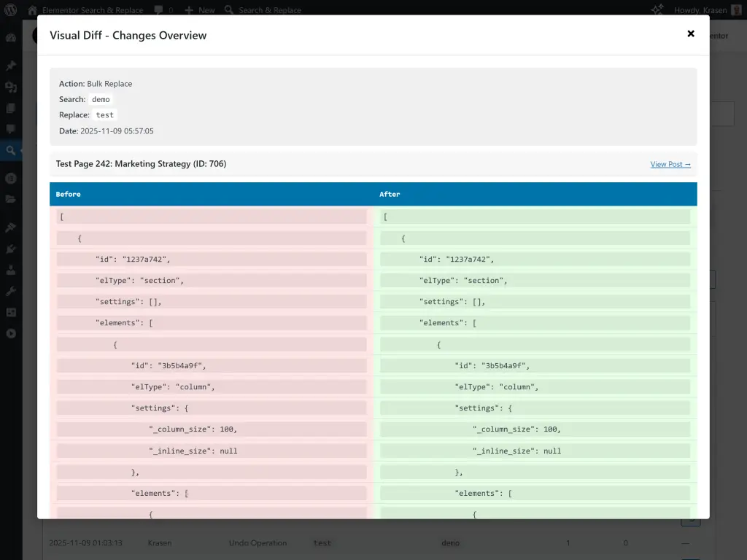Viewport: 747px width, 560px height.
Task: Open the Dashboard from the admin sidebar
Action: tap(12, 36)
